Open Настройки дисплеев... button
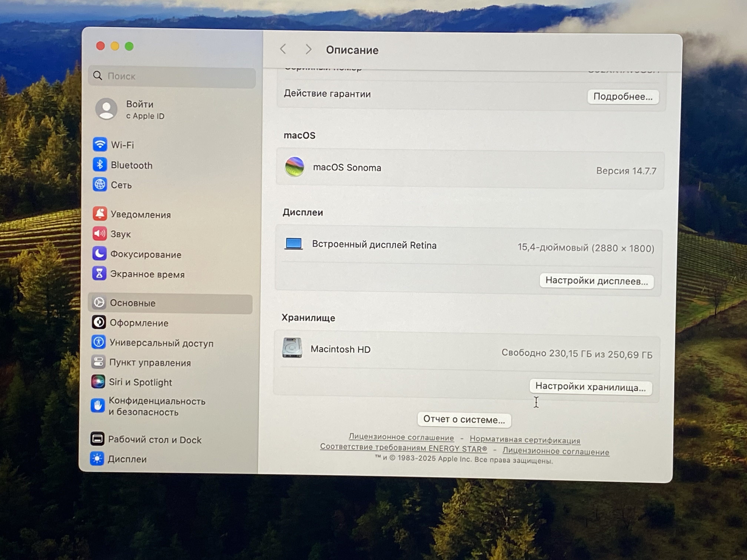Viewport: 747px width, 560px height. (x=596, y=281)
